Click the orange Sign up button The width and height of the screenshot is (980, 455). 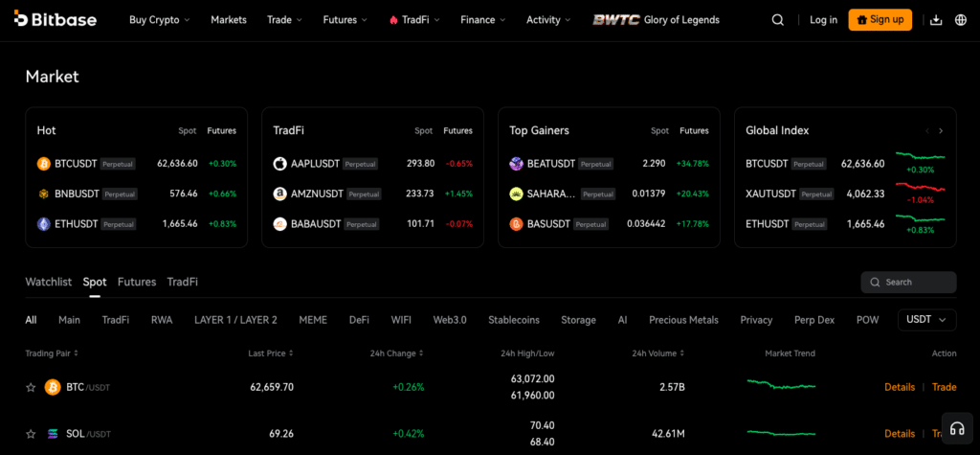[x=880, y=19]
